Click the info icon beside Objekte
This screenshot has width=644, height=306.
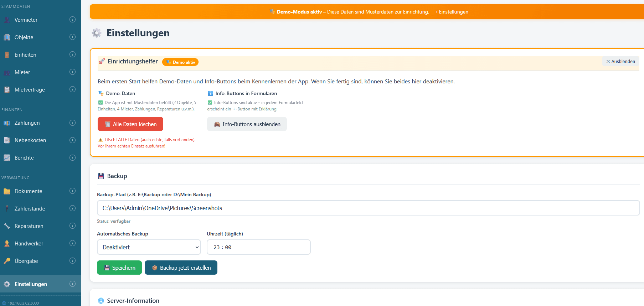click(72, 37)
